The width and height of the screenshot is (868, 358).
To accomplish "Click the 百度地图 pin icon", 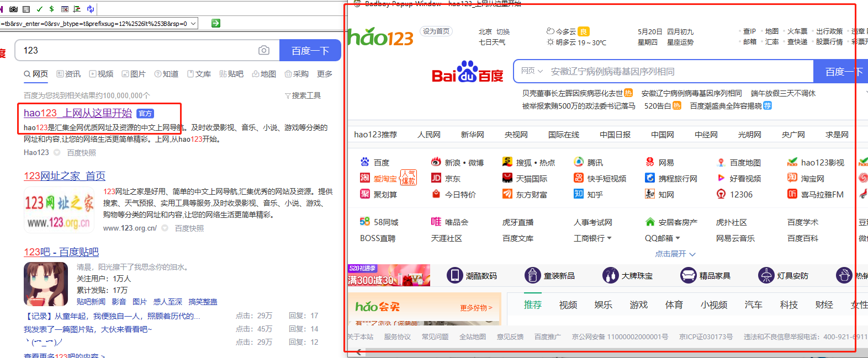I will click(x=721, y=162).
